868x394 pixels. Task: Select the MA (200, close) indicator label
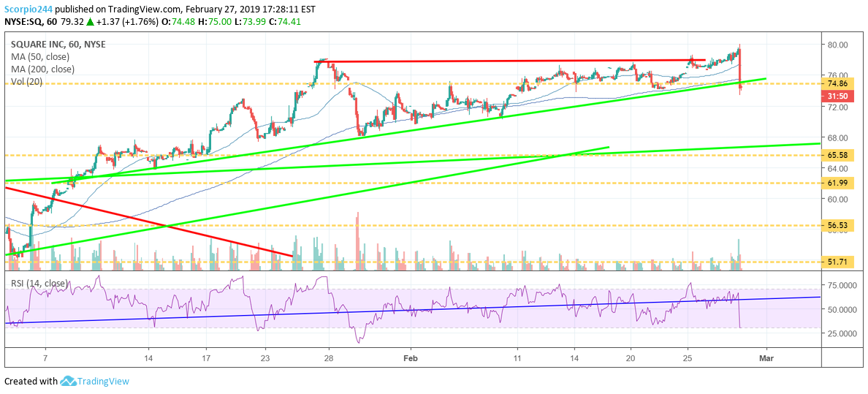(42, 69)
